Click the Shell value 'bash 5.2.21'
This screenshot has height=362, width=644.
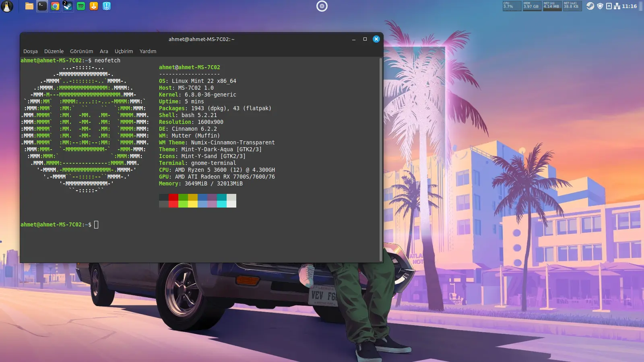point(199,115)
